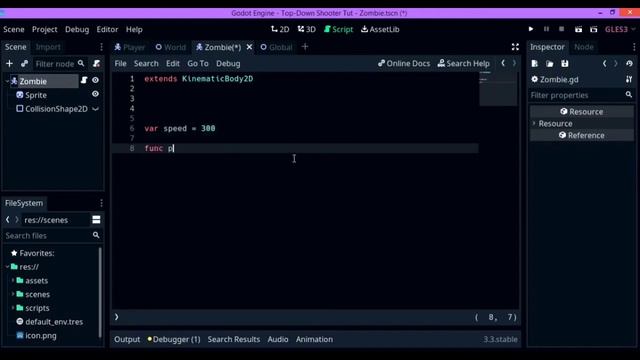Viewport: 640px width, 360px height.
Task: Open the Editor menu
Action: [107, 29]
